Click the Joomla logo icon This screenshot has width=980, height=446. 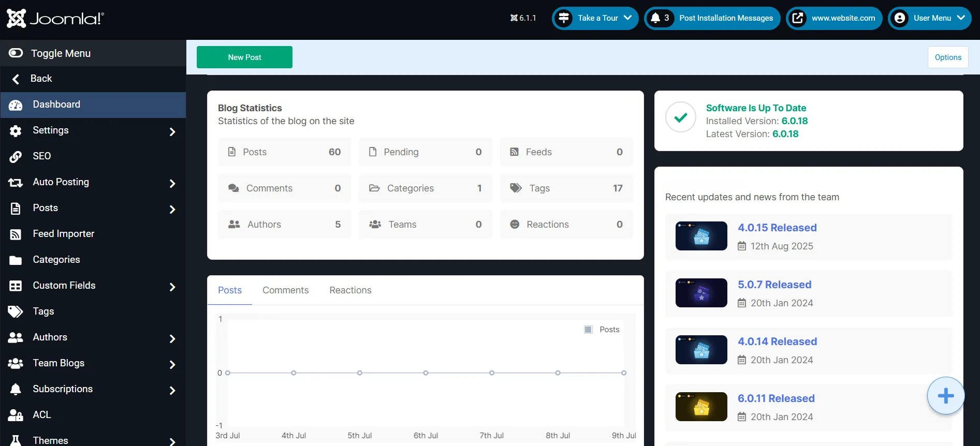click(16, 19)
